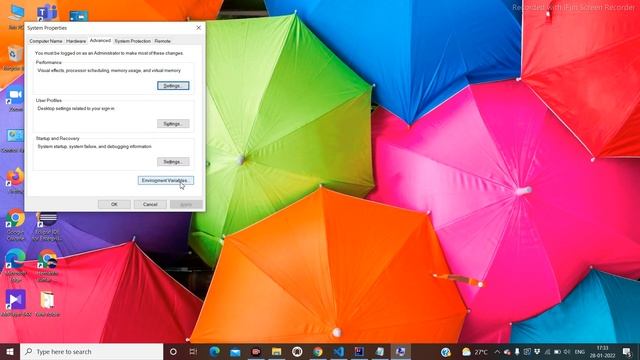Open the battery status tray icon
Viewport: 640px width, 360px height.
557,351
